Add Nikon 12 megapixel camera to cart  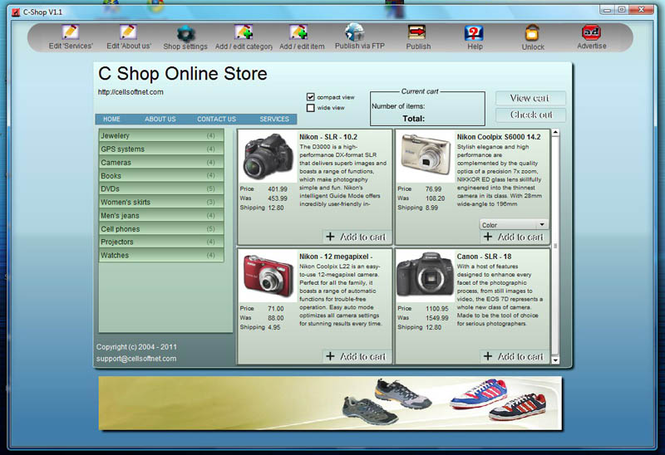tap(355, 356)
